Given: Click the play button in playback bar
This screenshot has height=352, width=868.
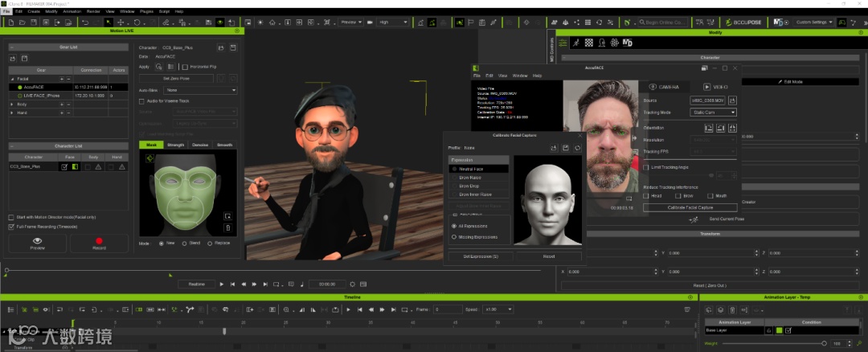Looking at the screenshot, I should point(222,284).
